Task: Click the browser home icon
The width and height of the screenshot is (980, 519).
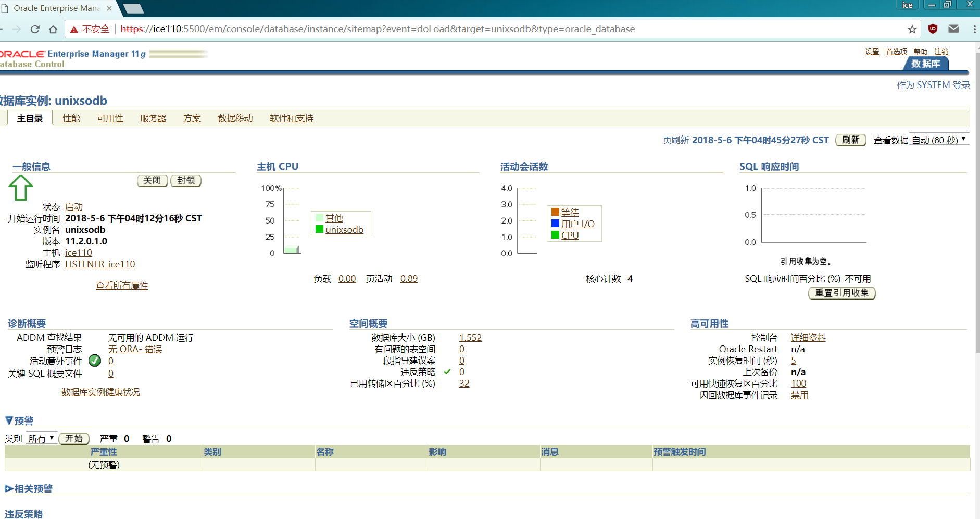Action: (53, 29)
